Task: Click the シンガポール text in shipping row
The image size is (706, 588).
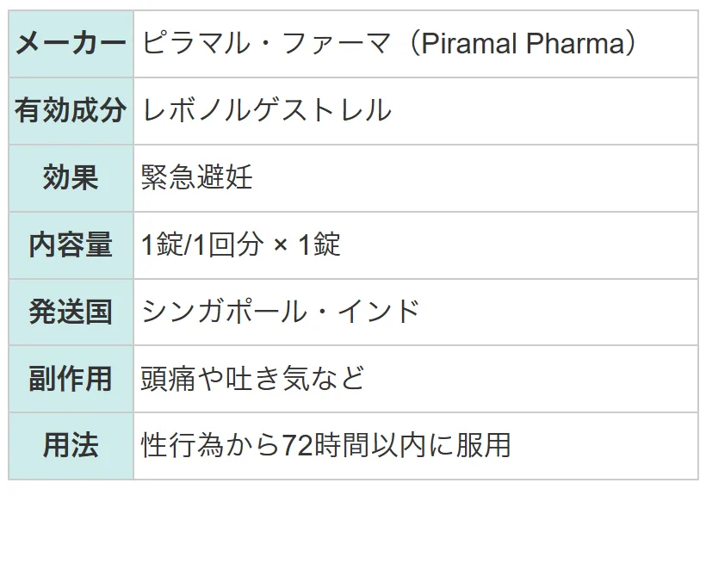Action: 224,312
